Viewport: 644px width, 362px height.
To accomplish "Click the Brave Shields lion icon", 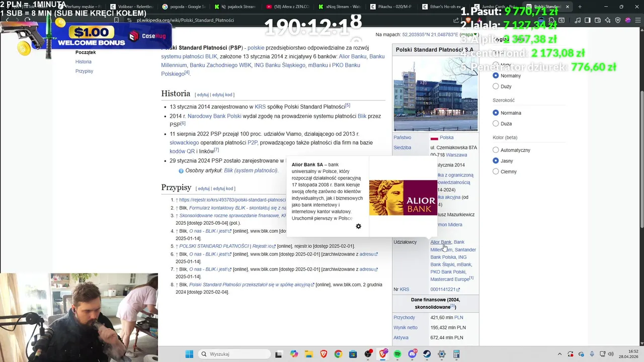I will pos(468,20).
